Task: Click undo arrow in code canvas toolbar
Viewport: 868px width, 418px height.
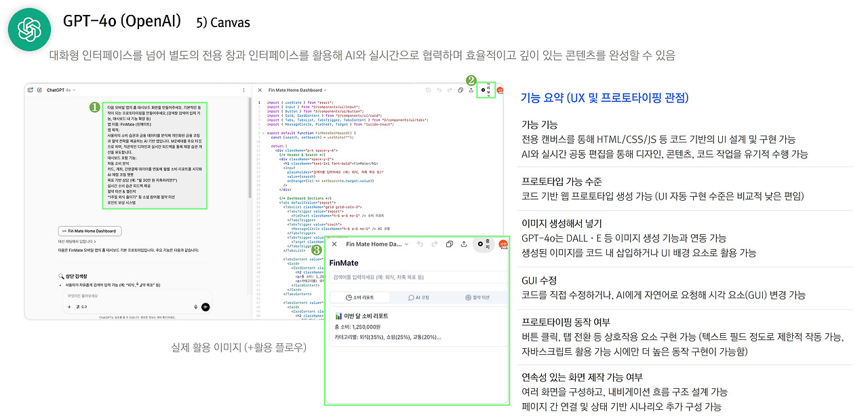Action: point(439,90)
